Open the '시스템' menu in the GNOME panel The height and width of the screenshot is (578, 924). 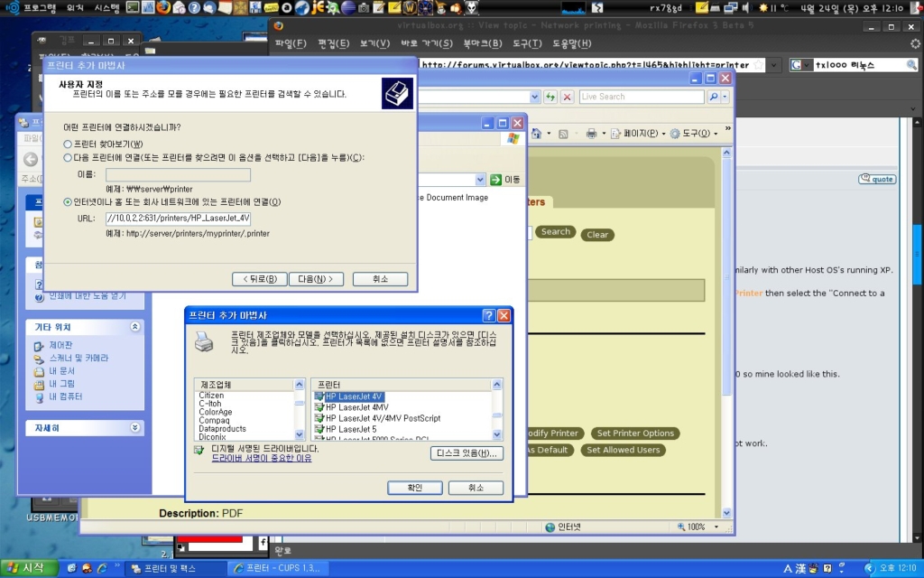coord(106,7)
